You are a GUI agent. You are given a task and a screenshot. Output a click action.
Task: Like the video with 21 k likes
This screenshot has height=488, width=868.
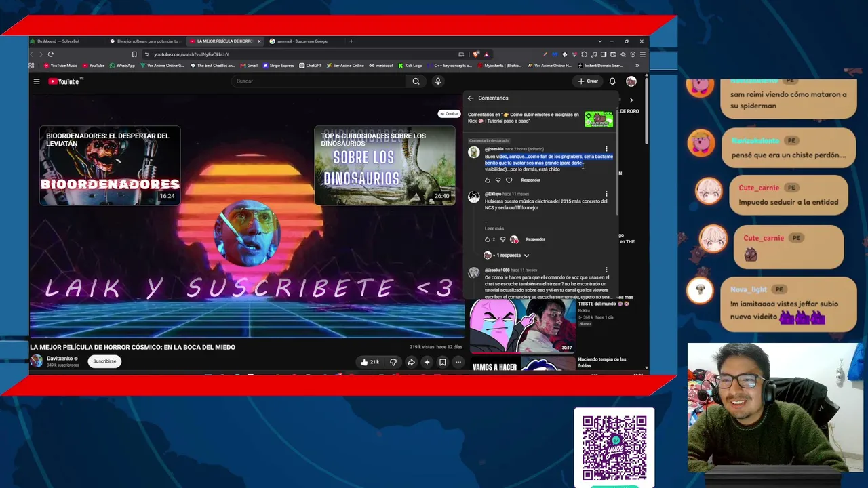pos(370,362)
